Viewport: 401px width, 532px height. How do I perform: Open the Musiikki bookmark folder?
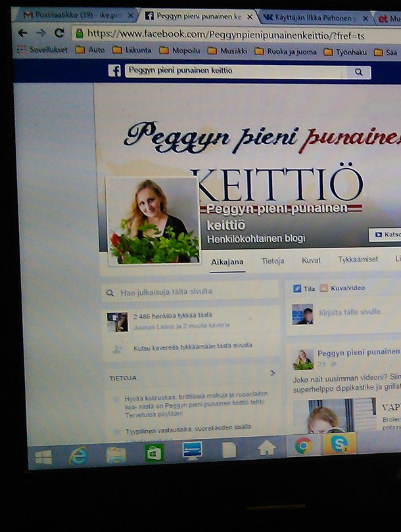tap(227, 51)
